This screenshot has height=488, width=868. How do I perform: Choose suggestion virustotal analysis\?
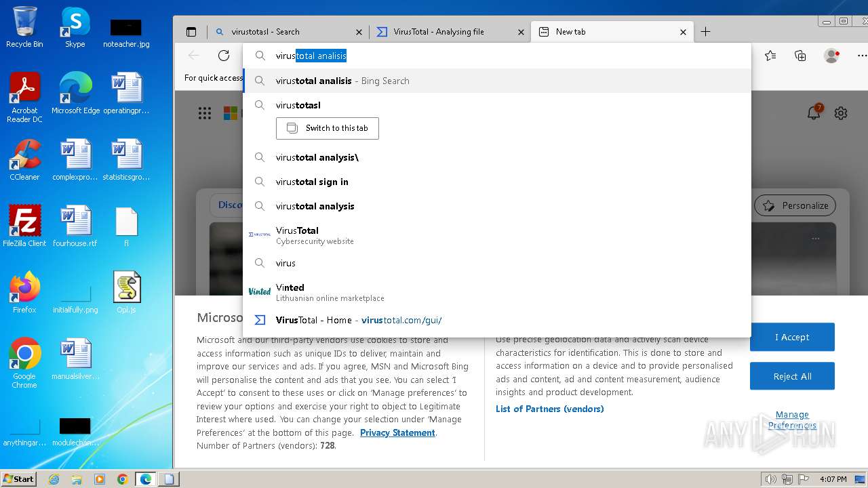497,157
